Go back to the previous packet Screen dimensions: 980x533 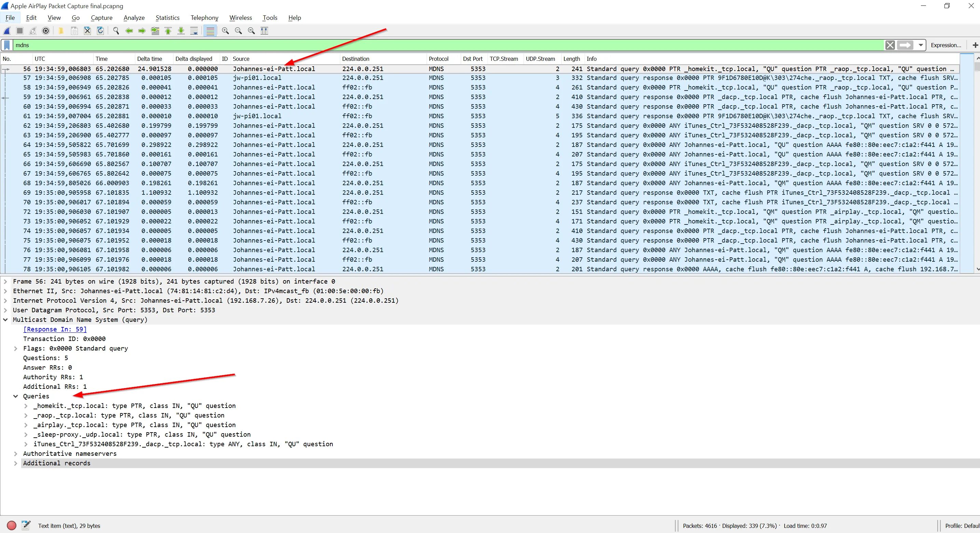point(129,31)
